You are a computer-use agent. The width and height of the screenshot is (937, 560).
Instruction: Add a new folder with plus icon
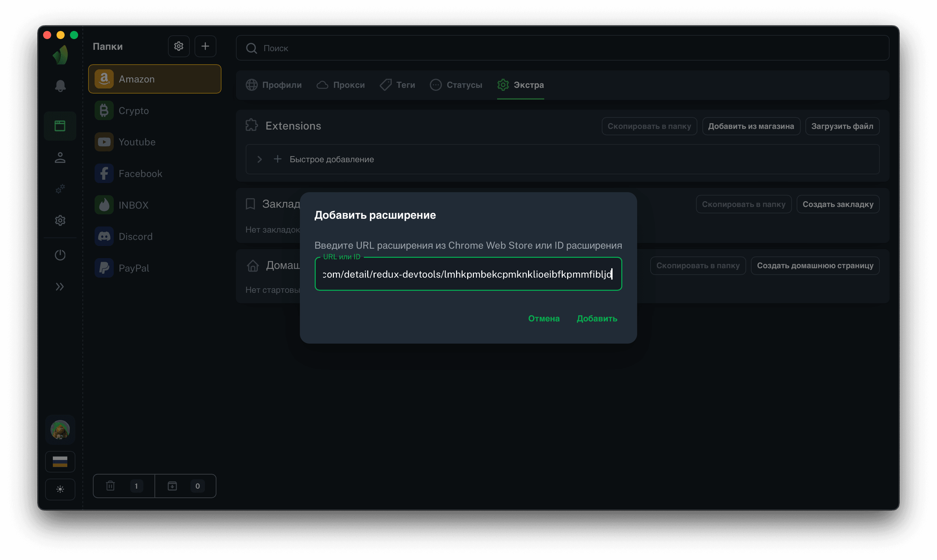[205, 46]
